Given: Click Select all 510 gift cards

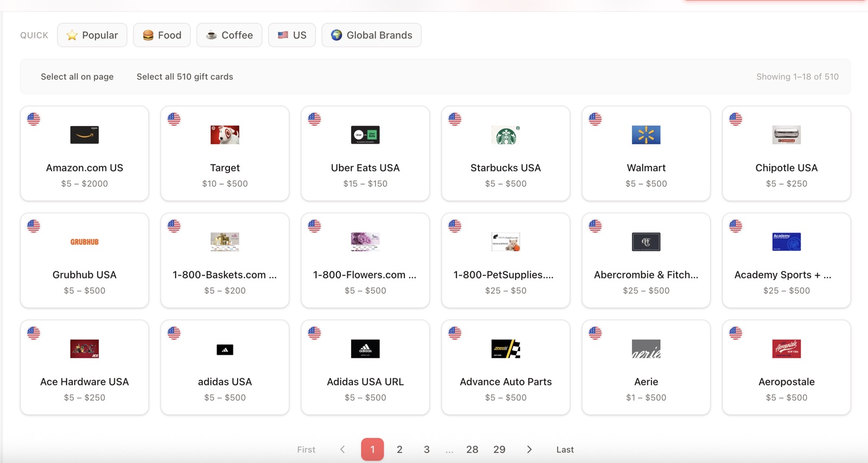Looking at the screenshot, I should [x=185, y=77].
